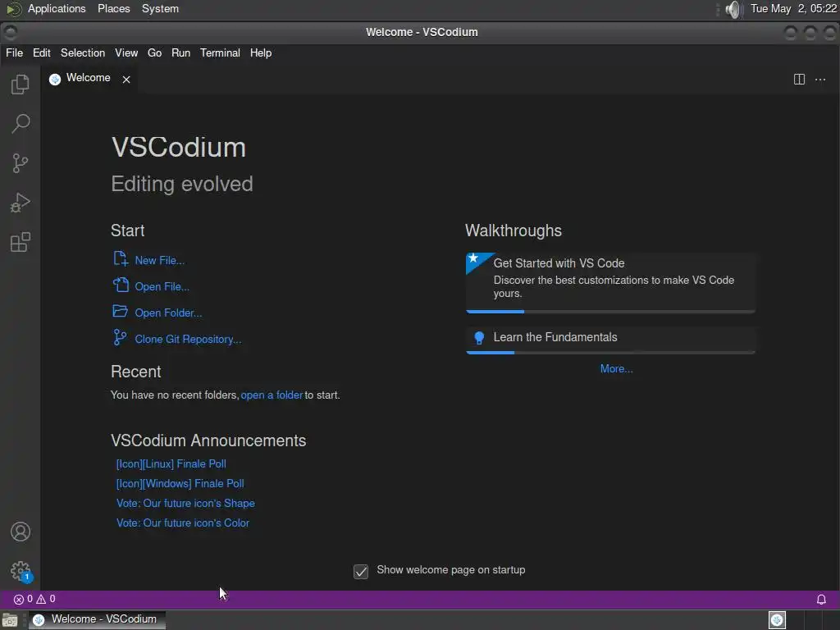Click the VSCodium tray icon in bottom panel
This screenshot has height=630, width=840.
[x=777, y=620]
